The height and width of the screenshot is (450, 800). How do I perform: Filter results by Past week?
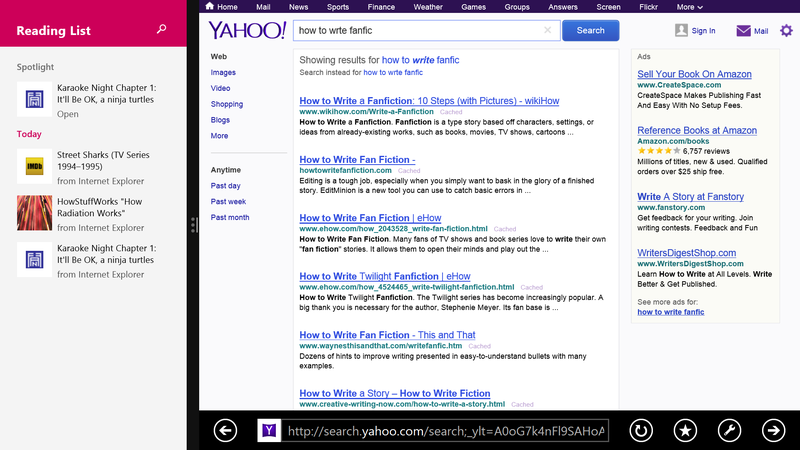click(x=228, y=202)
